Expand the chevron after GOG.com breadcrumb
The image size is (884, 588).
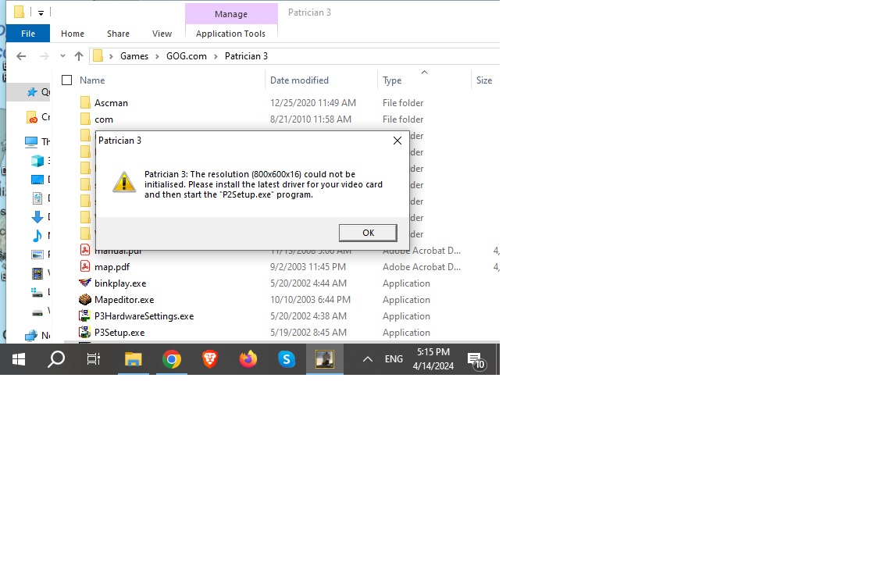(x=216, y=56)
